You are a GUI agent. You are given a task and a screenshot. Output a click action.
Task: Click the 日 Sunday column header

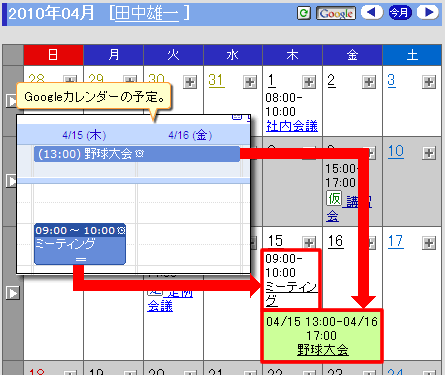53,55
